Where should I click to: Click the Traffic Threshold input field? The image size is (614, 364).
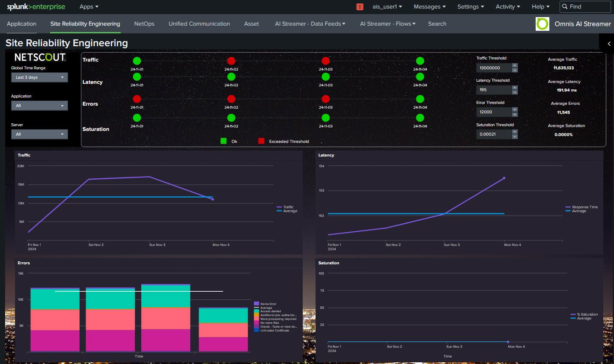[x=494, y=68]
